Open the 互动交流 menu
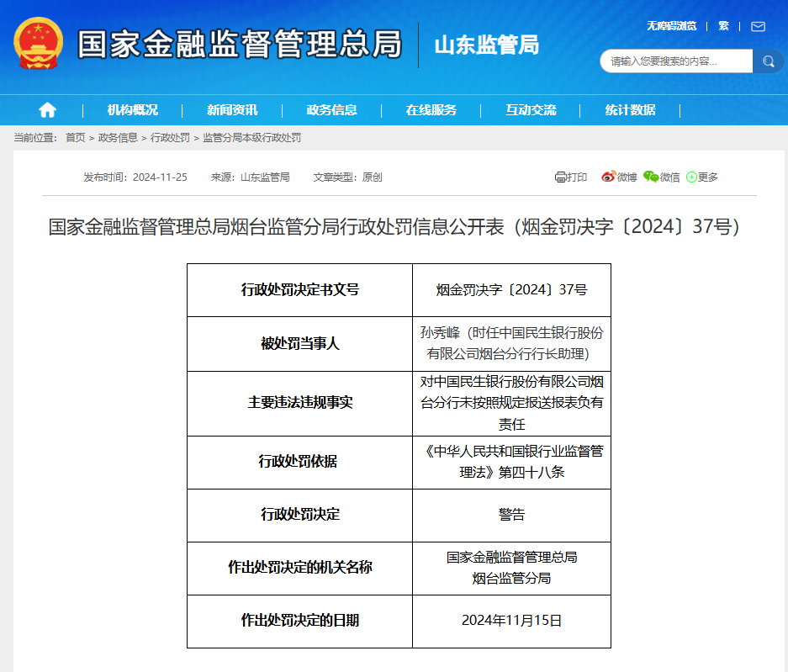The height and width of the screenshot is (672, 788). tap(531, 109)
